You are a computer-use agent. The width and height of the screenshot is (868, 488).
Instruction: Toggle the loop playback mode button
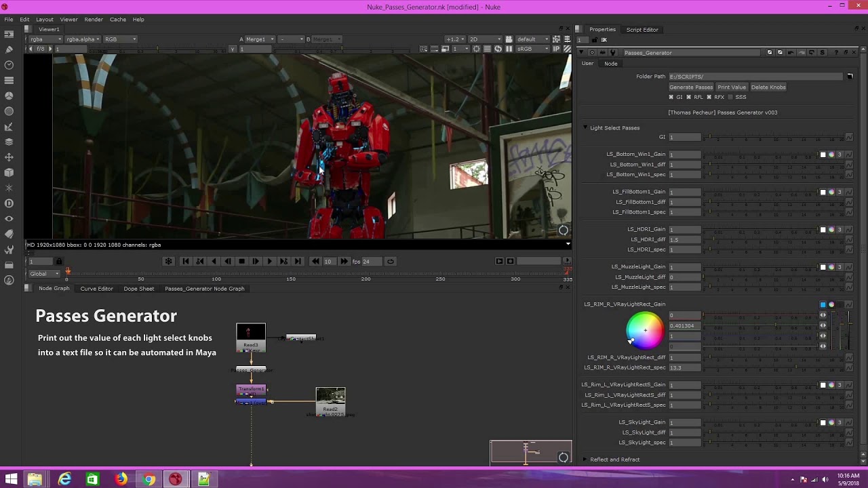click(x=390, y=261)
